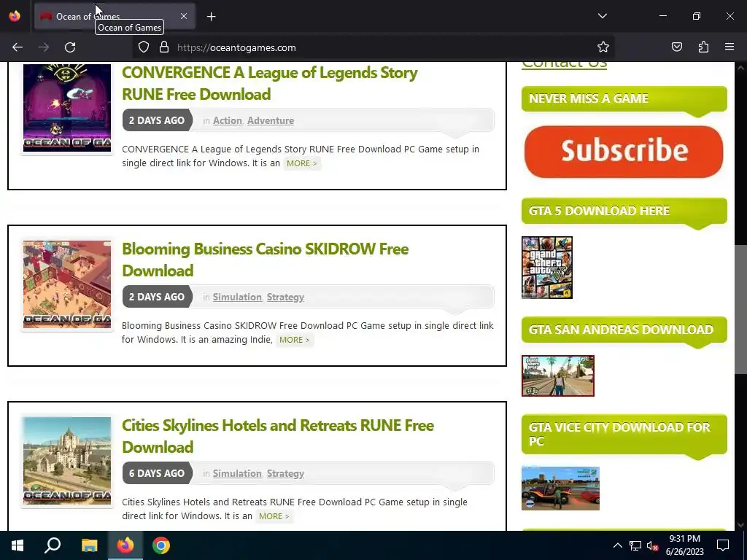Screen dimensions: 747x560
Task: Click the disabled forward arrow
Action: click(x=44, y=47)
